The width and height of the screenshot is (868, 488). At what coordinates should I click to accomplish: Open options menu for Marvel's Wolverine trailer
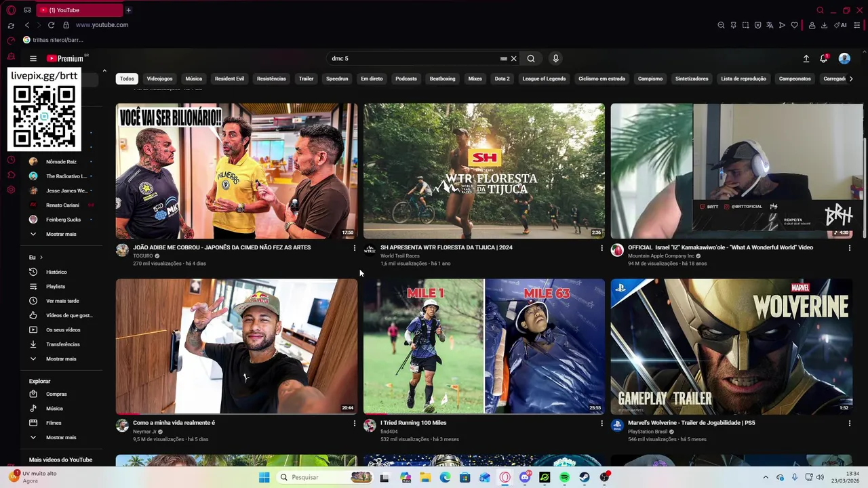click(849, 424)
